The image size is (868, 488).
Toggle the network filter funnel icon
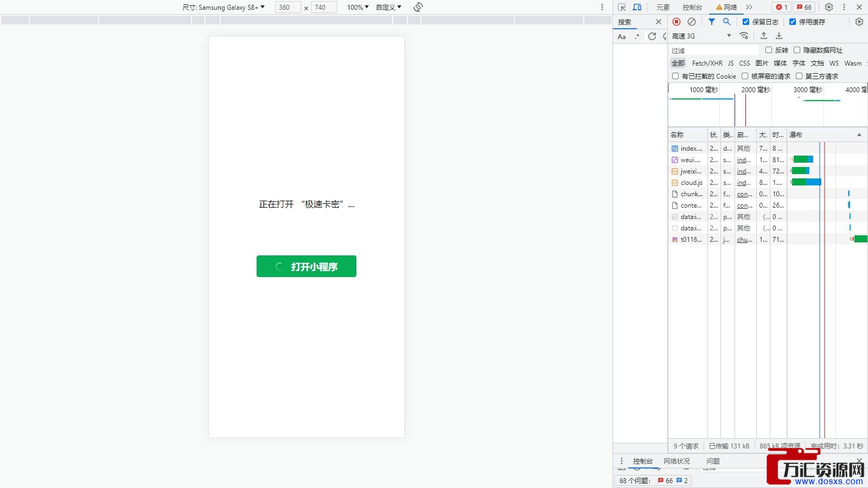point(711,22)
